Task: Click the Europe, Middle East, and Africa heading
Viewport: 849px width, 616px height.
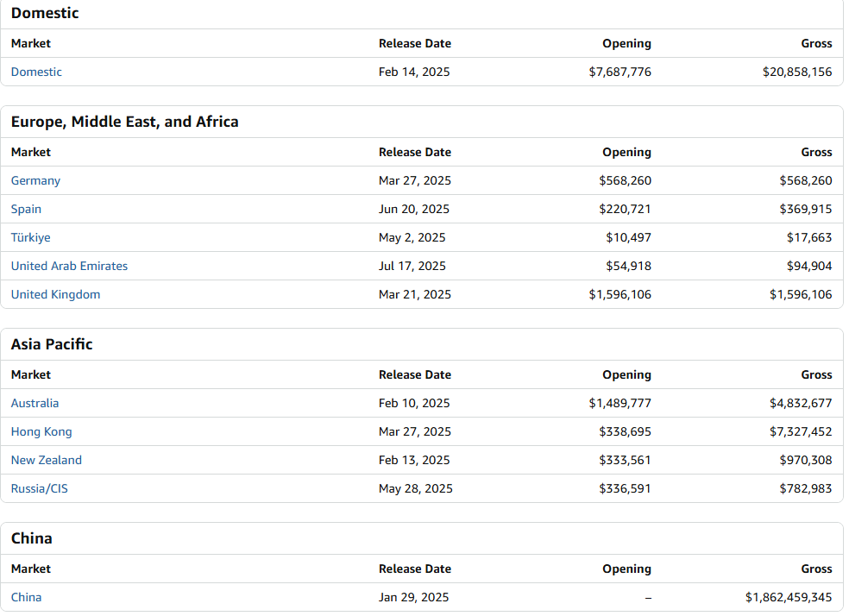Action: tap(124, 122)
